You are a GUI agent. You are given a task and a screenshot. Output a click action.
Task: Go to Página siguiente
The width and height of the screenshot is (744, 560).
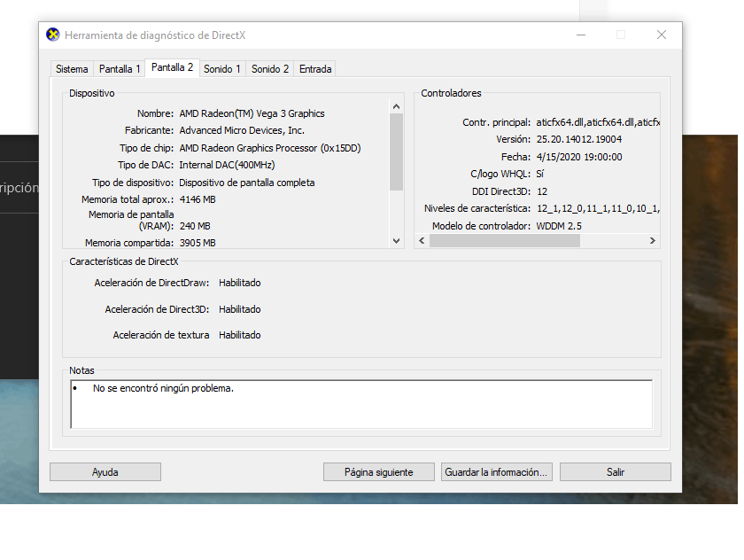[x=379, y=472]
